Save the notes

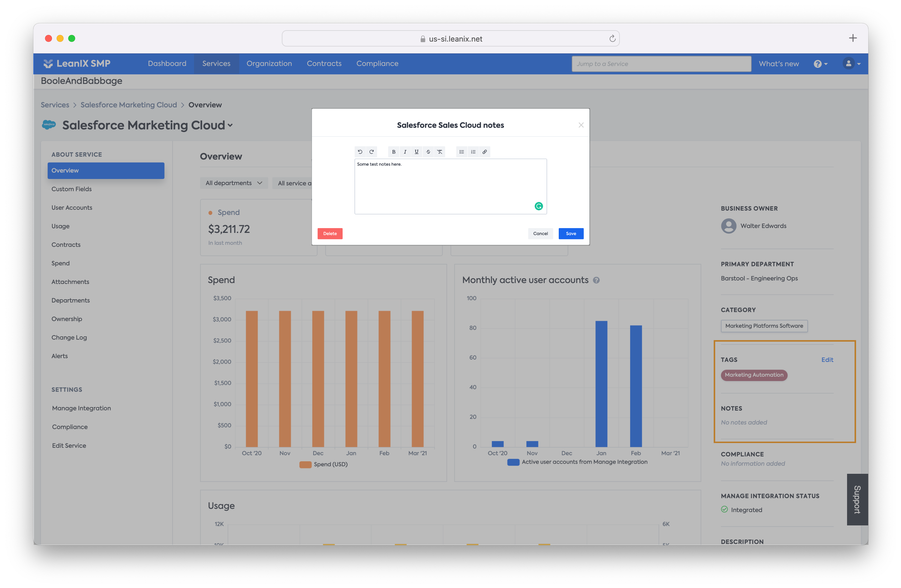pos(571,234)
